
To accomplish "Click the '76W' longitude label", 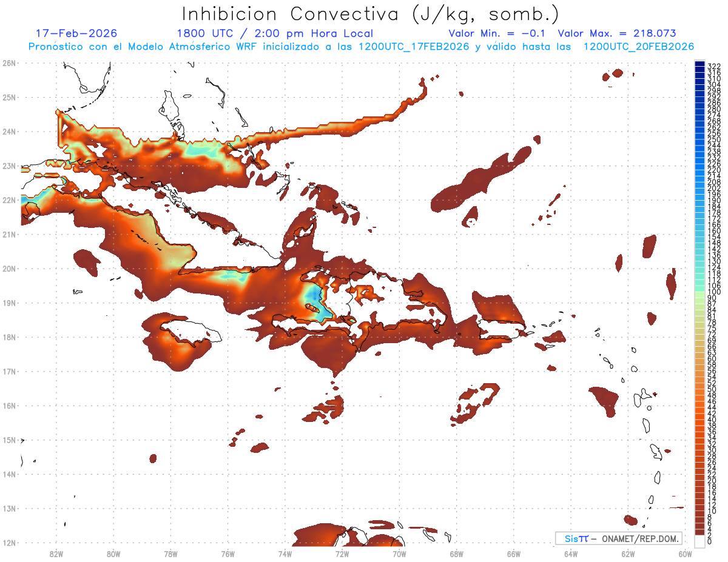I will (x=228, y=554).
